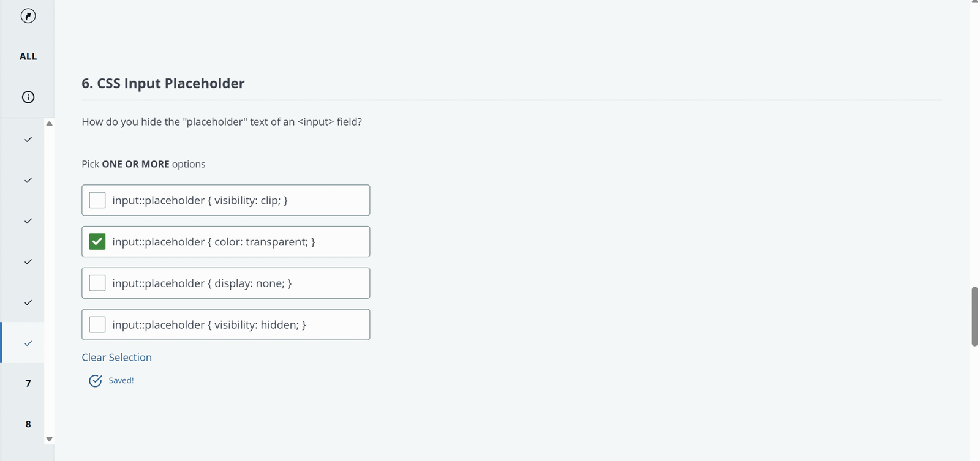The width and height of the screenshot is (980, 461).
Task: Open the info icon in sidebar
Action: [28, 97]
